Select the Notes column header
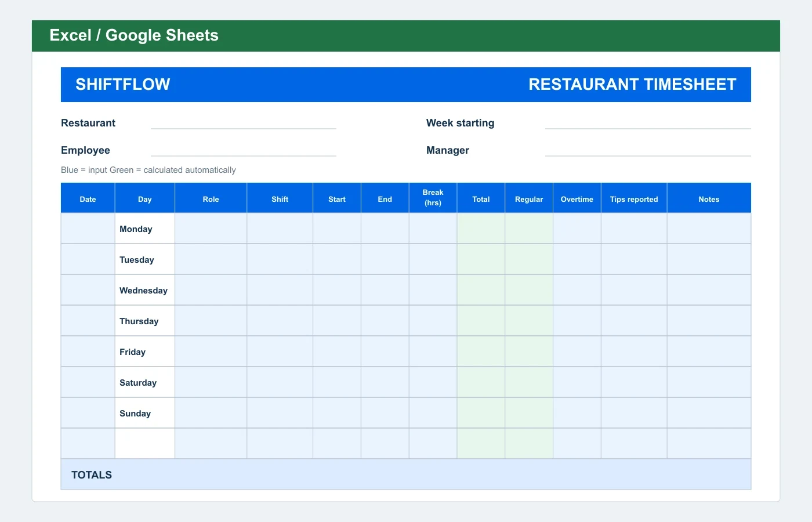Image resolution: width=812 pixels, height=522 pixels. pos(709,198)
